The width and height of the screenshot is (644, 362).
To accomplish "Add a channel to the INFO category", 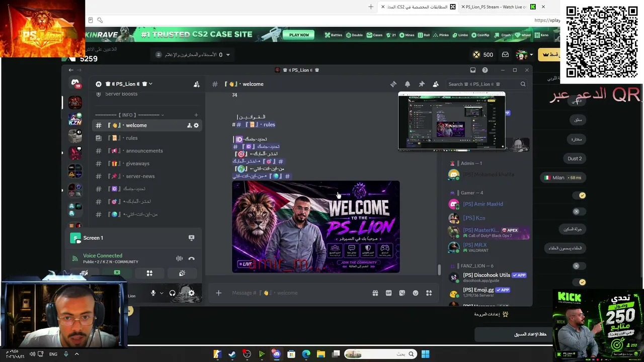I will (196, 115).
